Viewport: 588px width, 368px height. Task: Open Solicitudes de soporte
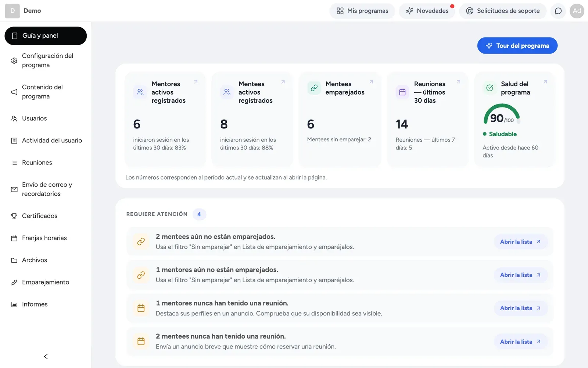(x=503, y=11)
